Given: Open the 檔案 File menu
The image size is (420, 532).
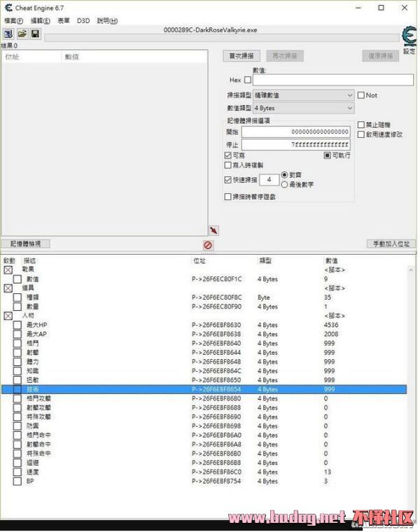Looking at the screenshot, I should point(13,21).
